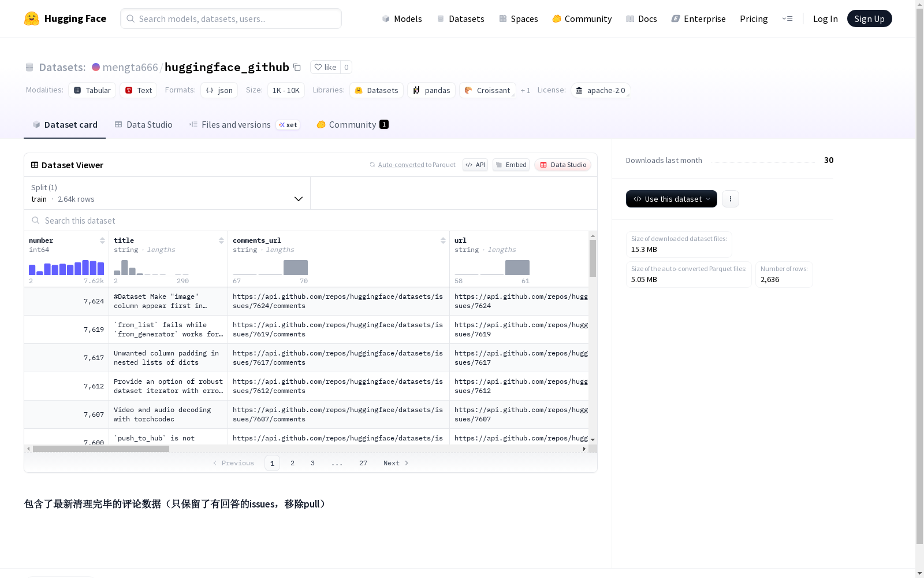Switch to the Data Studio tab
Screen dimensions: 924x578
144,125
